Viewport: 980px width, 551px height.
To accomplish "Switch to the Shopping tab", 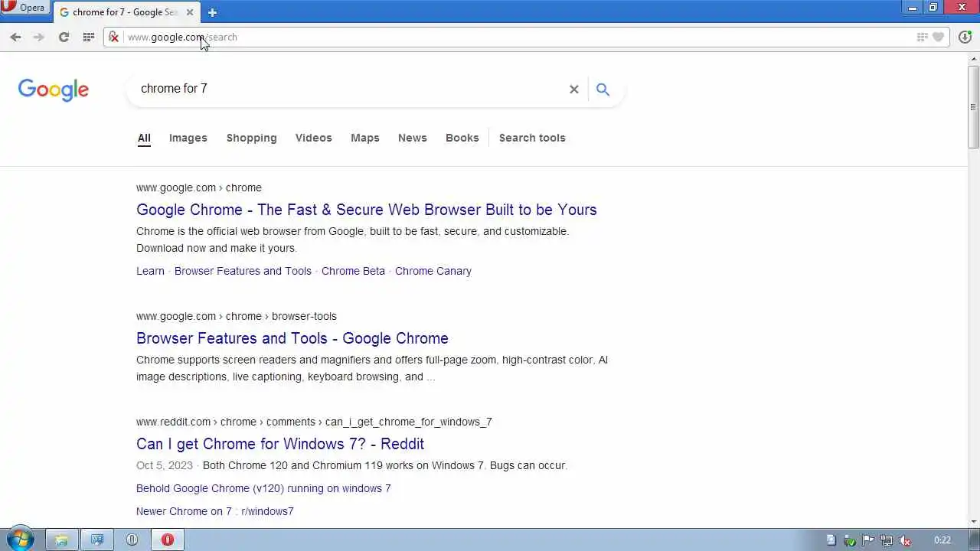I will tap(251, 138).
